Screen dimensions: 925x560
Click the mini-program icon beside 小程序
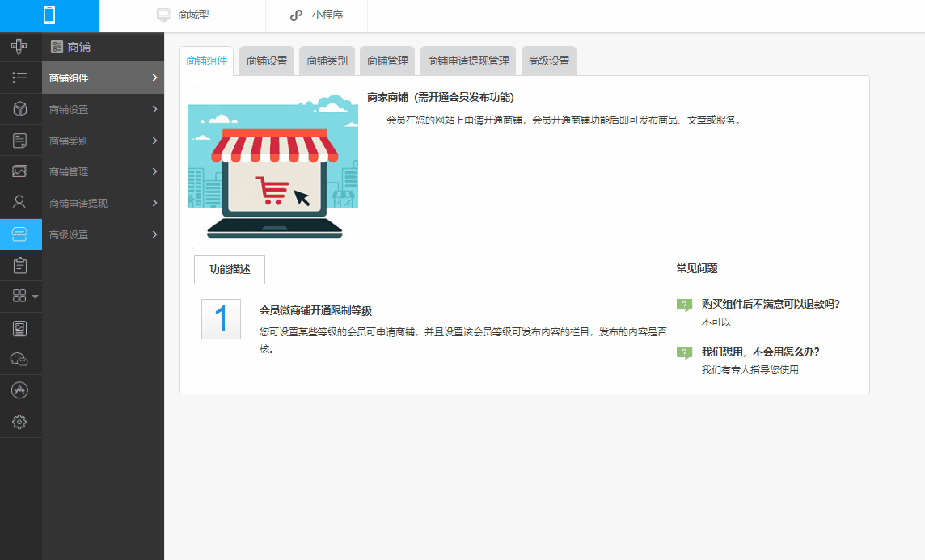coord(296,15)
